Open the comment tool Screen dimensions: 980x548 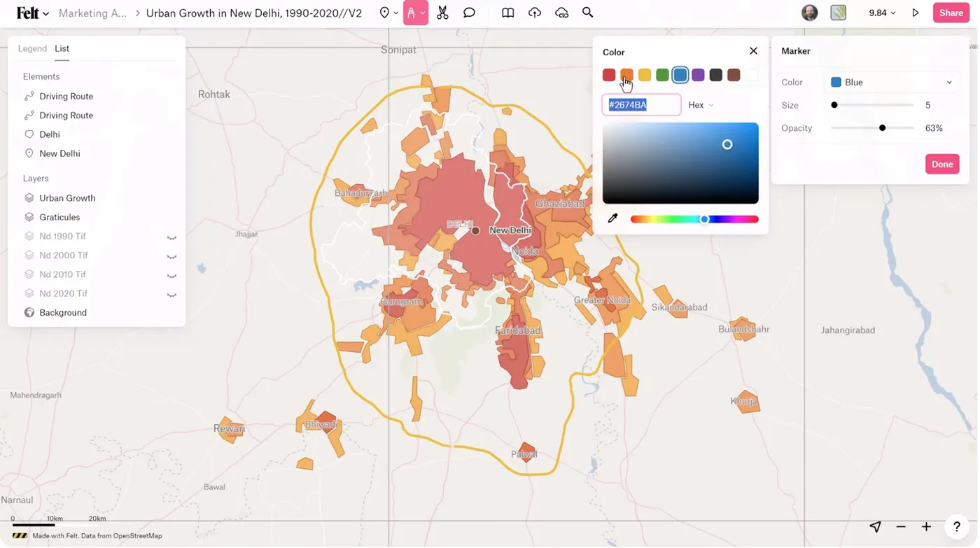pos(469,13)
